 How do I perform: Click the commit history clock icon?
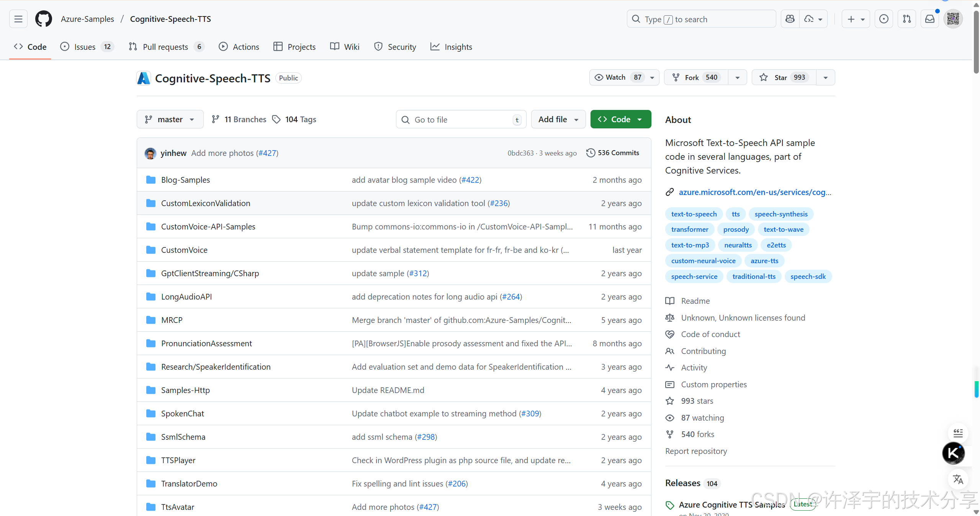point(591,153)
